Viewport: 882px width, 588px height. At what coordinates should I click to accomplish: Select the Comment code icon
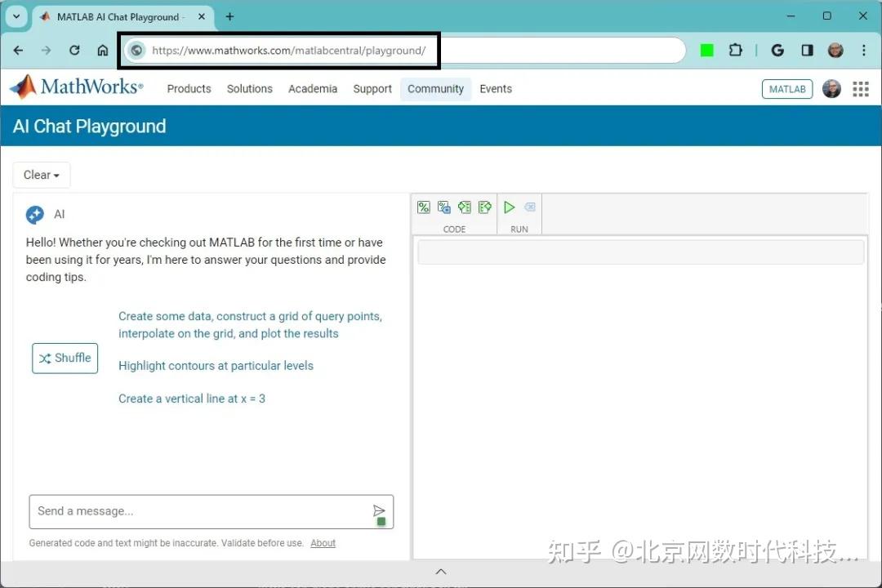coord(424,207)
